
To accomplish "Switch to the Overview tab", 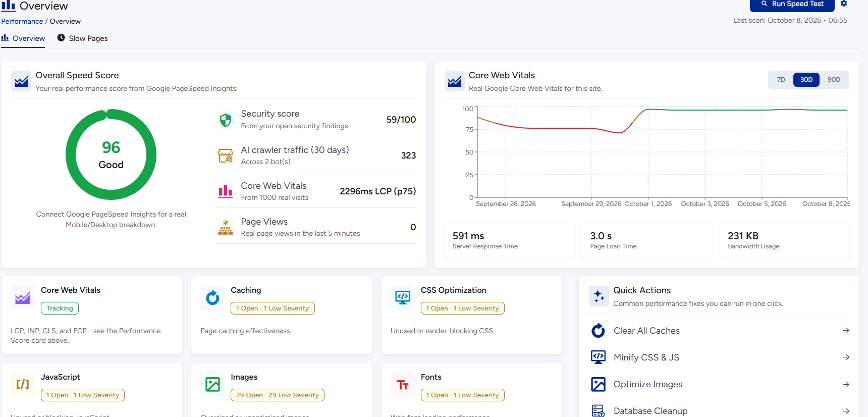I will point(23,38).
